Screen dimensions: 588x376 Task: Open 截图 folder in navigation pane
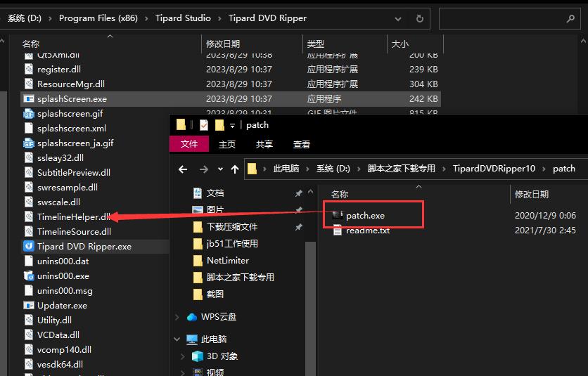(215, 294)
